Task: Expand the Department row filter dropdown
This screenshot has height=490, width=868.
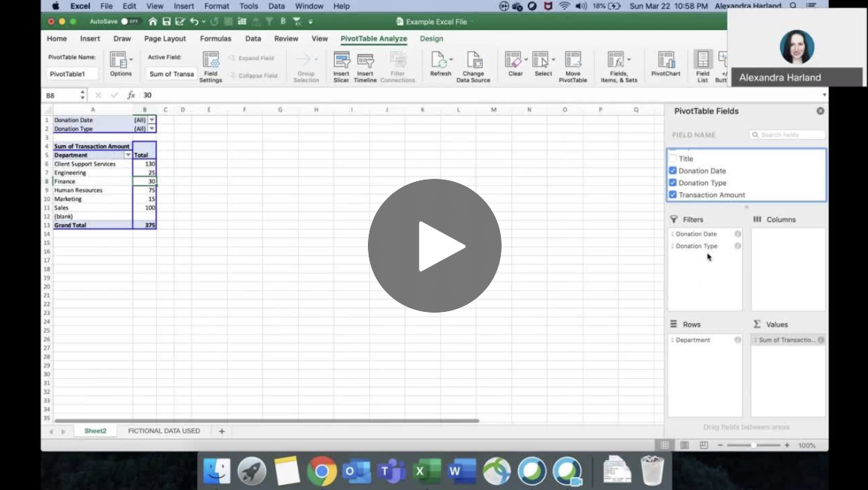Action: tap(128, 155)
